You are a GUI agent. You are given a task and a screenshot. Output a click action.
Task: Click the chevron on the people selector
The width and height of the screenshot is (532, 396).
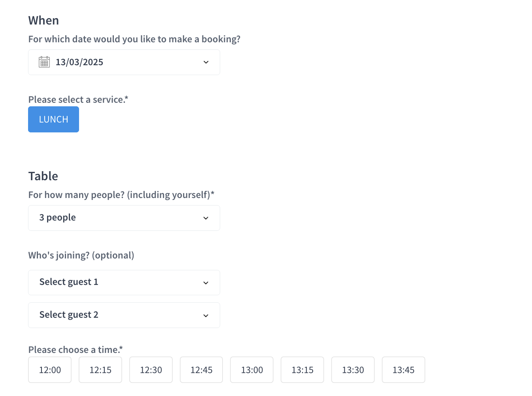click(x=206, y=218)
